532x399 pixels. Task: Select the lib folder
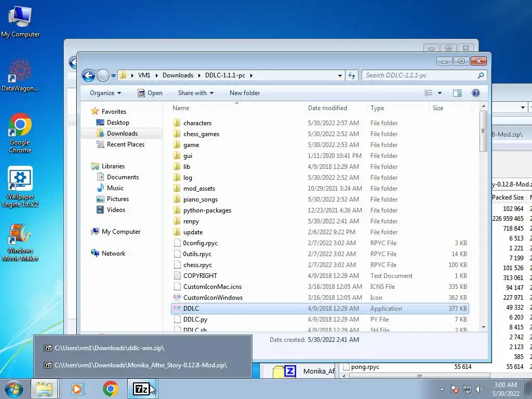pyautogui.click(x=187, y=167)
